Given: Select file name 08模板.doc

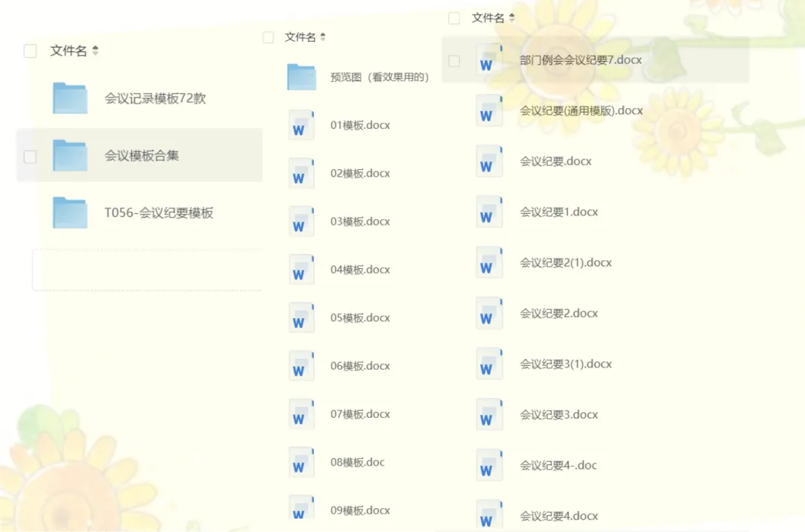Looking at the screenshot, I should coord(357,462).
